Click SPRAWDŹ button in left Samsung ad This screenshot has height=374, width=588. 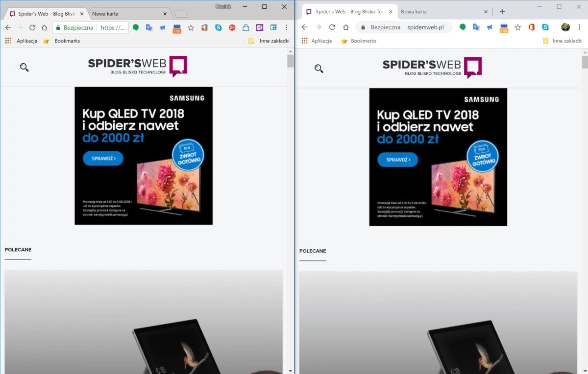tap(103, 159)
